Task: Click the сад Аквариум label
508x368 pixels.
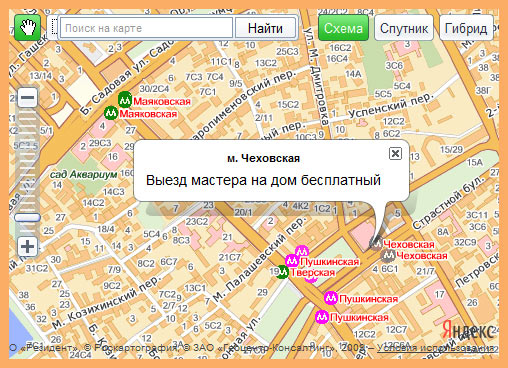Action: coord(83,174)
